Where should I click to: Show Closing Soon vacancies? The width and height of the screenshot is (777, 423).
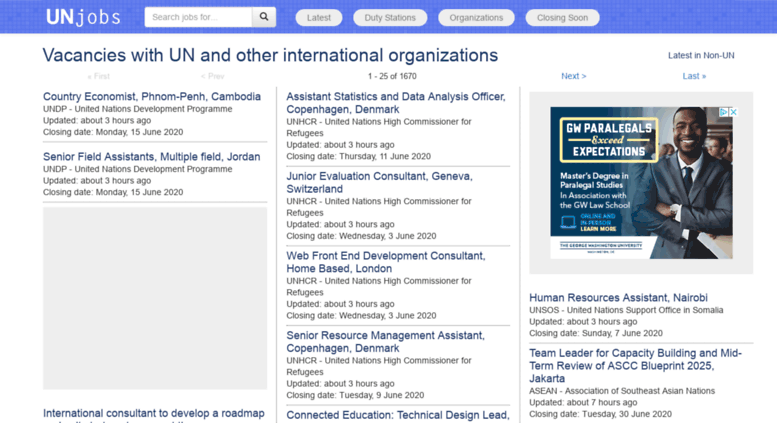click(x=562, y=17)
